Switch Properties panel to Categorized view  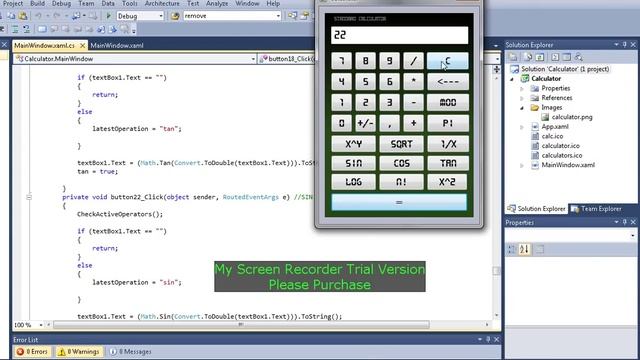pyautogui.click(x=511, y=249)
